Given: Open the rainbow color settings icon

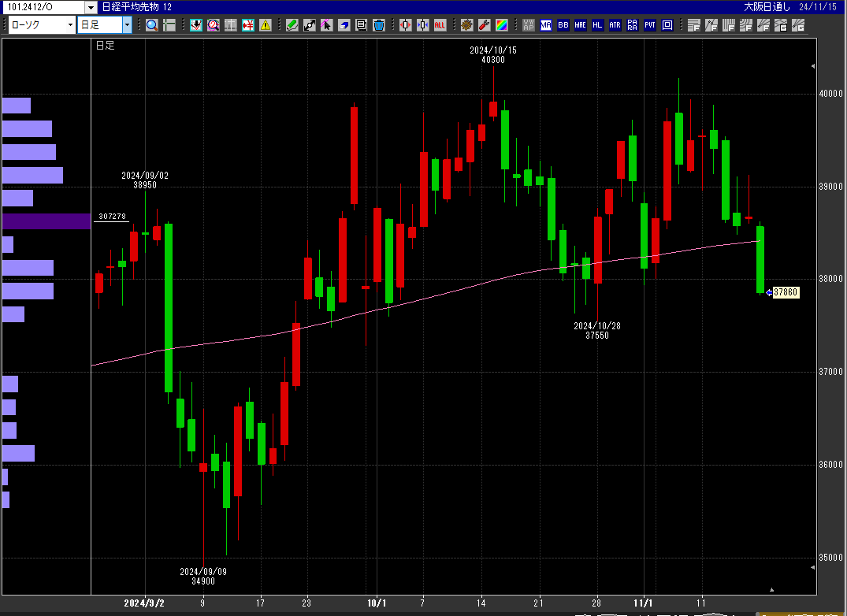Looking at the screenshot, I should pyautogui.click(x=502, y=25).
